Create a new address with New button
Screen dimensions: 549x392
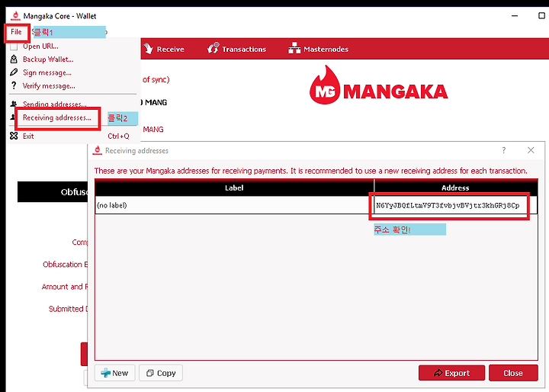point(115,373)
